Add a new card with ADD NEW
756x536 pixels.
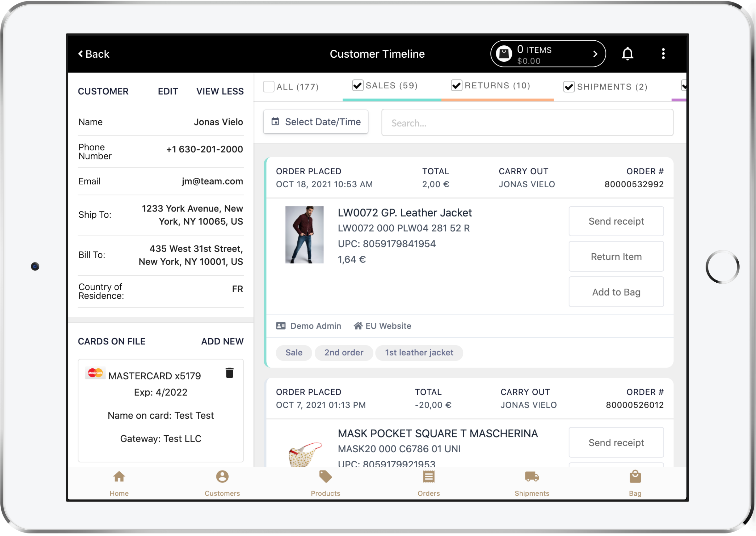coord(222,341)
